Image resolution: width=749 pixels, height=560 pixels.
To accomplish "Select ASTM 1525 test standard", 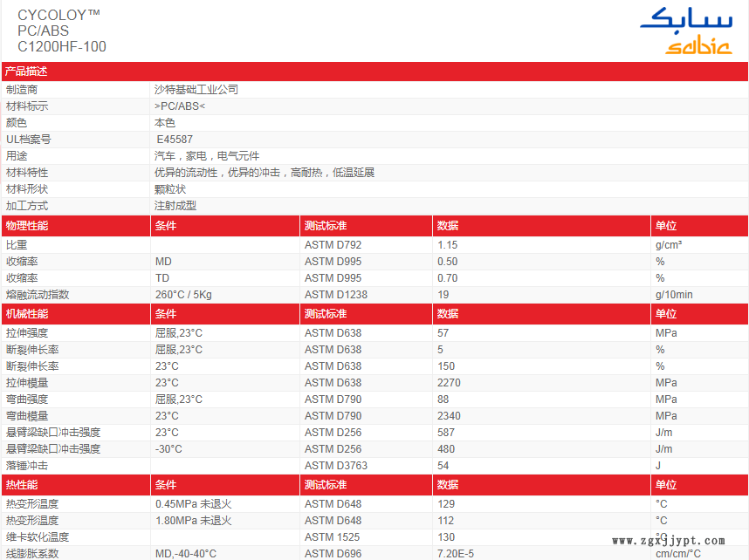I will [332, 537].
